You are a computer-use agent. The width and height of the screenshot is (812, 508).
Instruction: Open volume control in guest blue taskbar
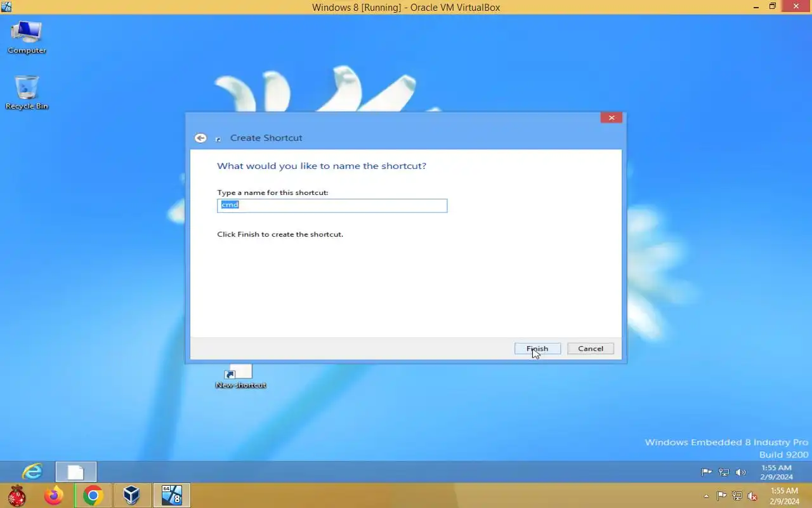(740, 472)
